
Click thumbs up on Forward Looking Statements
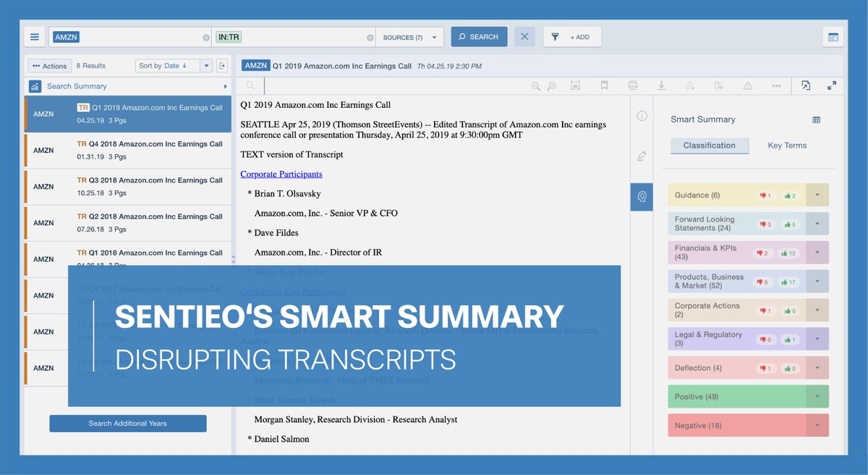click(x=789, y=224)
